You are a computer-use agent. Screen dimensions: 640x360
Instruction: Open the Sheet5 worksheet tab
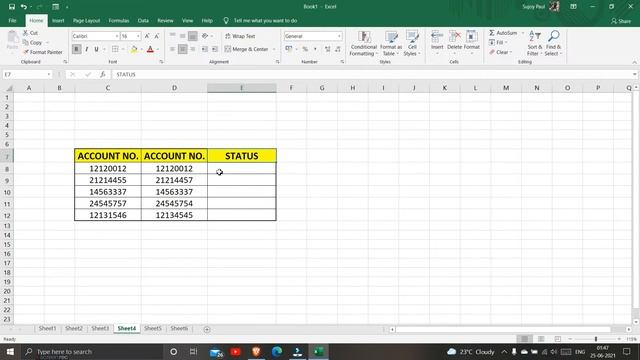153,328
